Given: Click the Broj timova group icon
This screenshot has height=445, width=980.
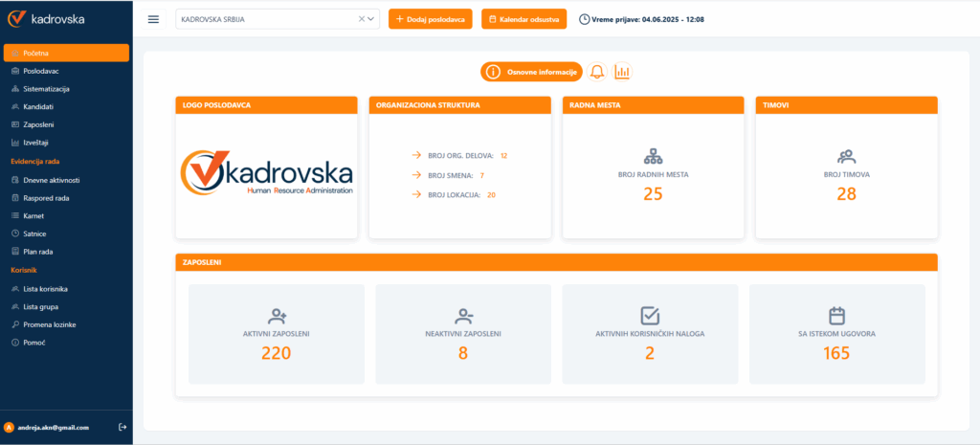Looking at the screenshot, I should tap(846, 157).
